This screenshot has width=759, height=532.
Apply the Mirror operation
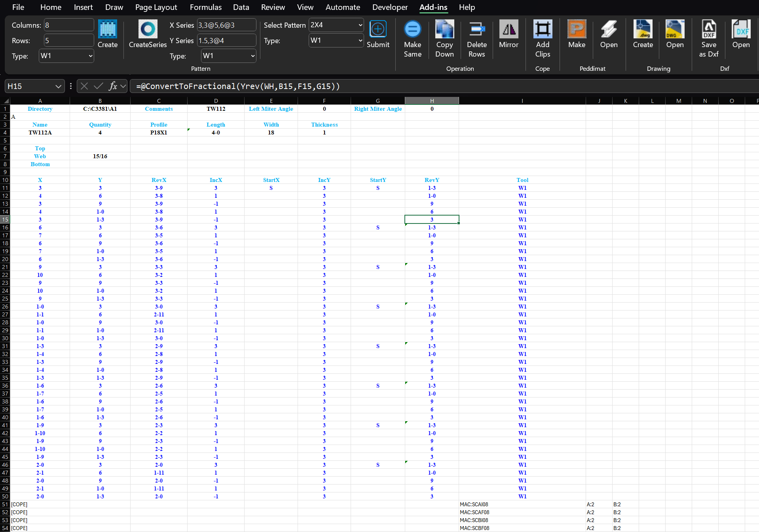(509, 30)
